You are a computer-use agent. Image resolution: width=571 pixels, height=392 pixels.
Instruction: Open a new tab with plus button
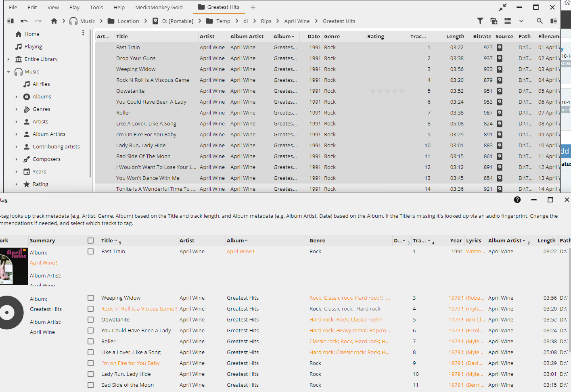coord(253,7)
